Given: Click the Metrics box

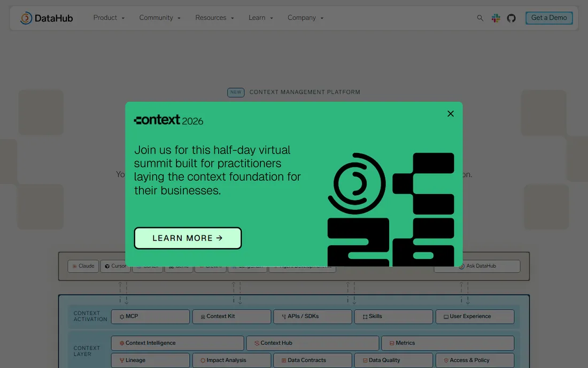Looking at the screenshot, I should tap(448, 343).
